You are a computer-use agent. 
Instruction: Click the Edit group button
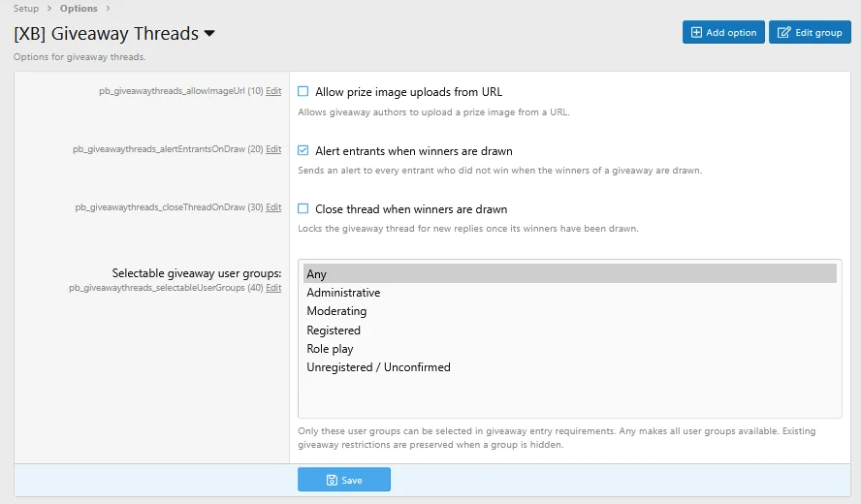(x=810, y=32)
